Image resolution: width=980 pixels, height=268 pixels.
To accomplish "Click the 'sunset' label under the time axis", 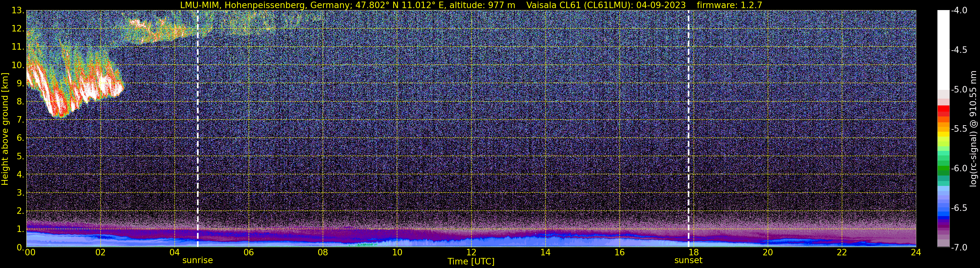I will tap(688, 261).
